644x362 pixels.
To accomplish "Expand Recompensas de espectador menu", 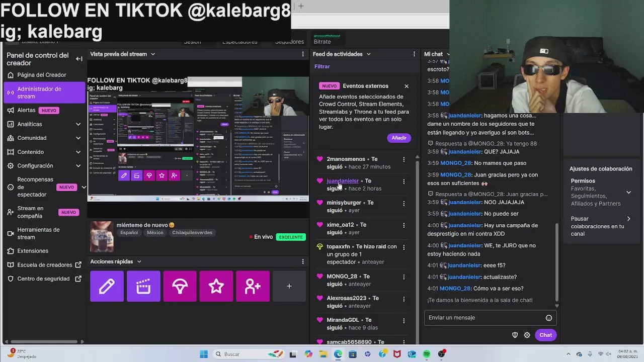I will [x=84, y=187].
